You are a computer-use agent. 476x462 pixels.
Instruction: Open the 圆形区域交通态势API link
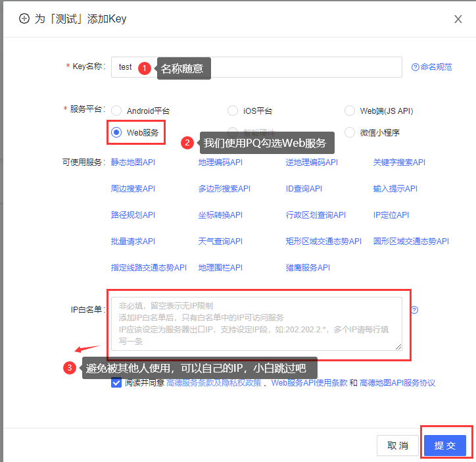point(411,242)
